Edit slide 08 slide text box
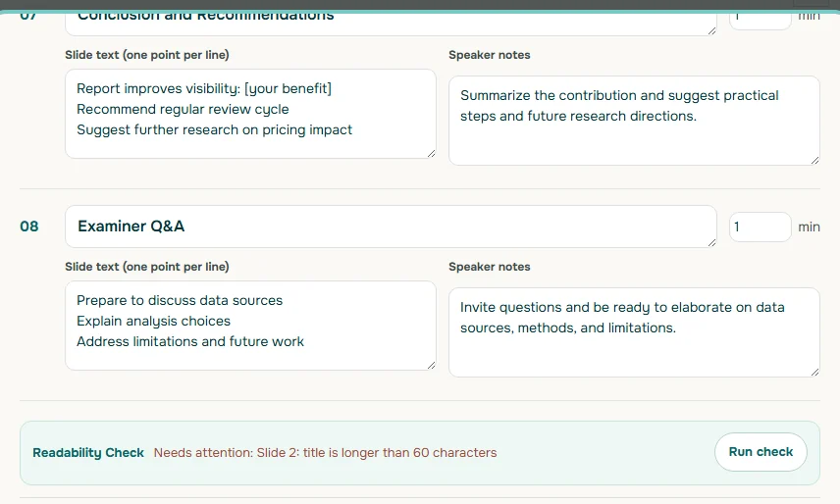The width and height of the screenshot is (840, 504). (x=250, y=326)
